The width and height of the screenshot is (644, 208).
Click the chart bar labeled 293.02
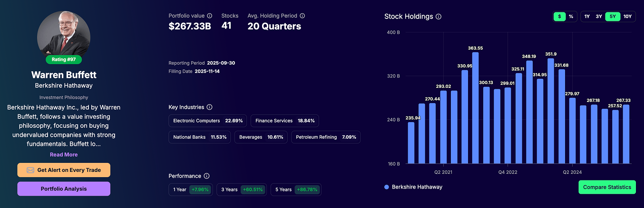tap(443, 127)
